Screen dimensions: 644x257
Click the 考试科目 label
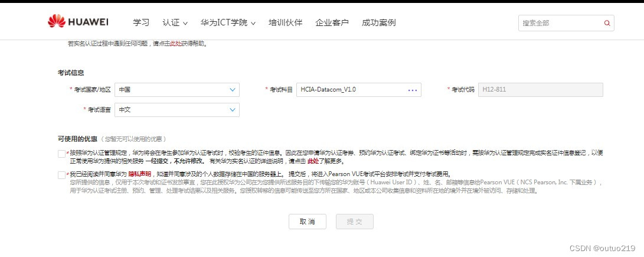click(x=281, y=90)
